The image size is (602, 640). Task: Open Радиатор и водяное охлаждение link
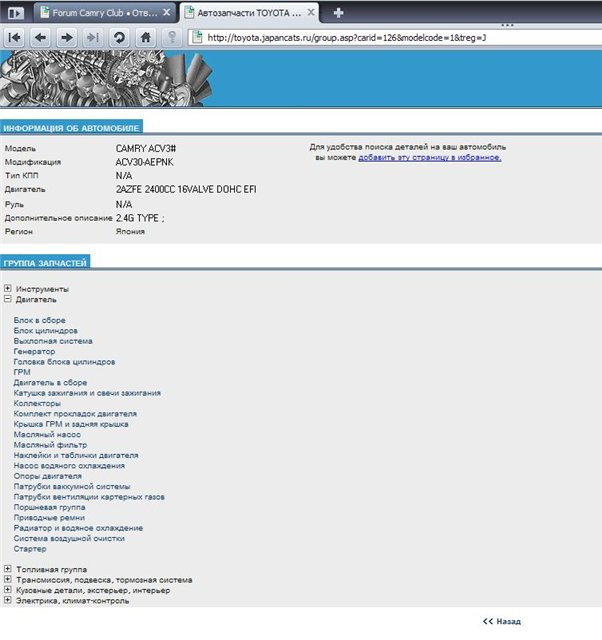pyautogui.click(x=78, y=528)
